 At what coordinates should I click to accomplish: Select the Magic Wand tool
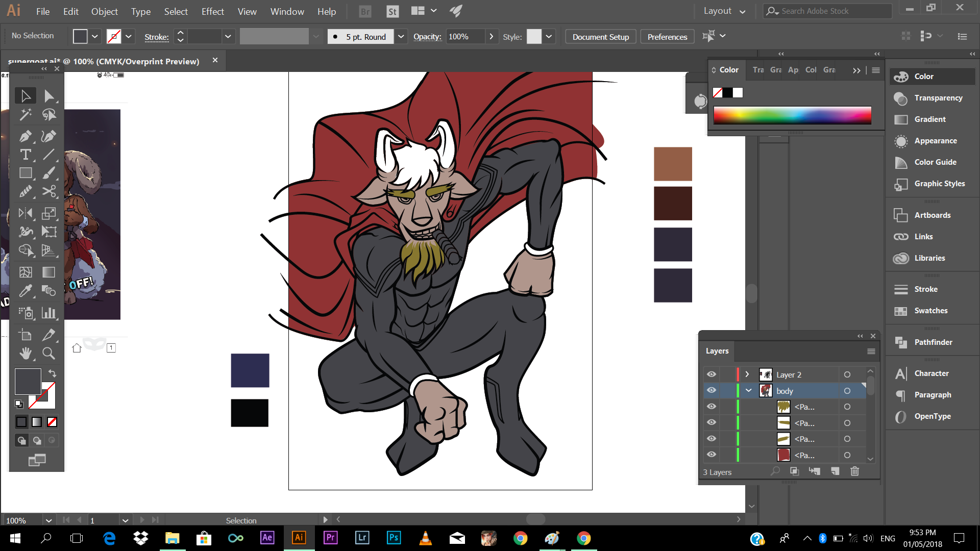(25, 115)
